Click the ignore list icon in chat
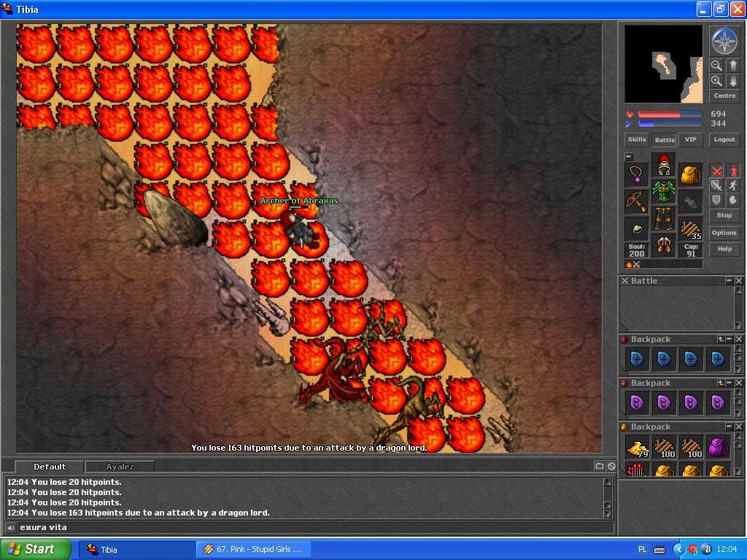This screenshot has width=747, height=560. tap(611, 466)
